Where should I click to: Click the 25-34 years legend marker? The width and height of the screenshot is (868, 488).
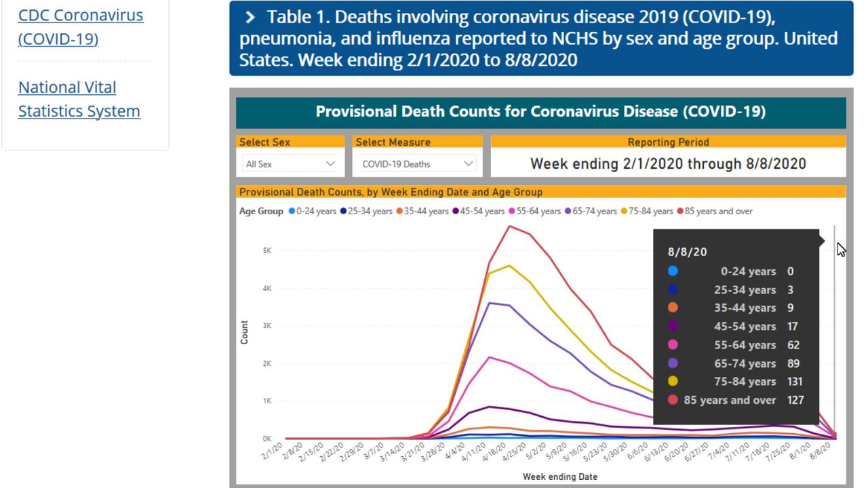click(x=344, y=211)
